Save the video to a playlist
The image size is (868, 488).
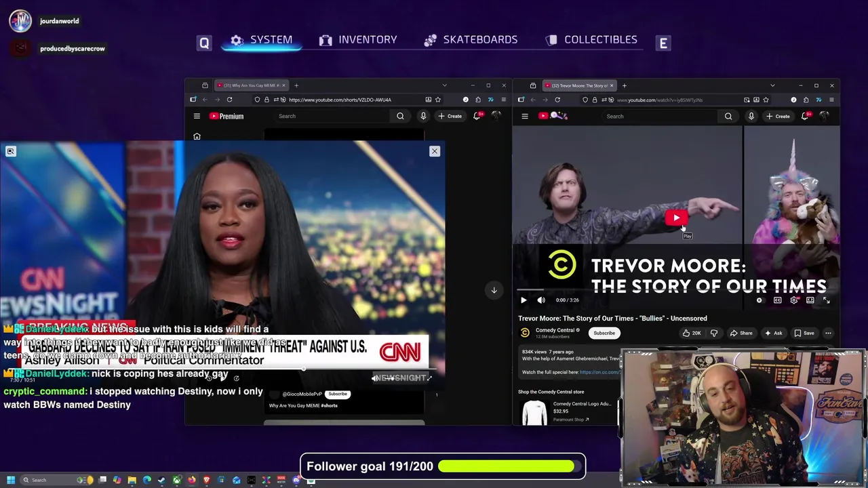tap(804, 333)
